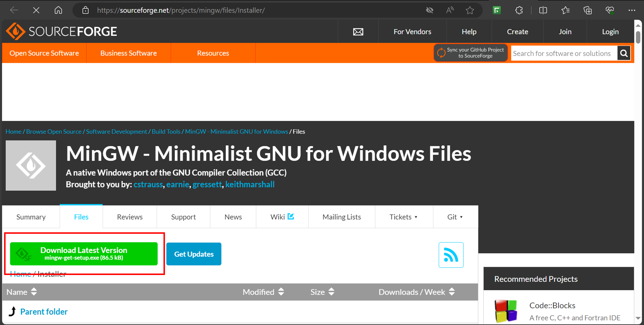
Task: Sort files by Modified column arrows
Action: pos(281,292)
